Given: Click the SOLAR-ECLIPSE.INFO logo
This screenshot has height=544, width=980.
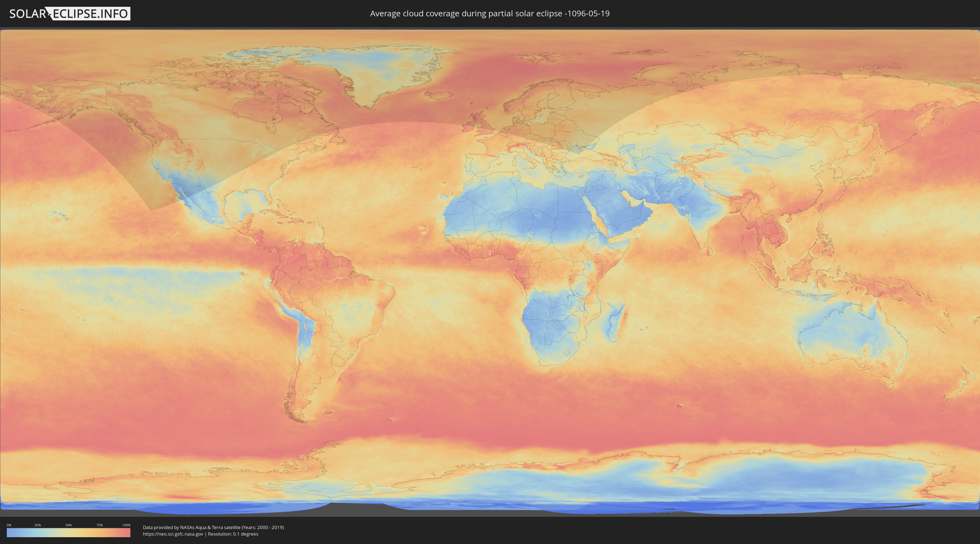Looking at the screenshot, I should (x=70, y=14).
